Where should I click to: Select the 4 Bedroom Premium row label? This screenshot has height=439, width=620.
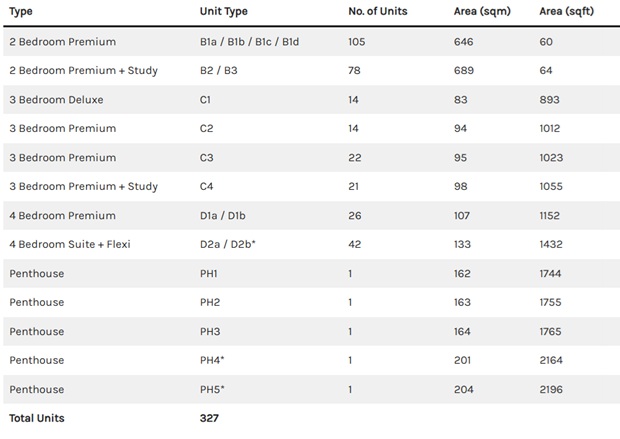[62, 216]
